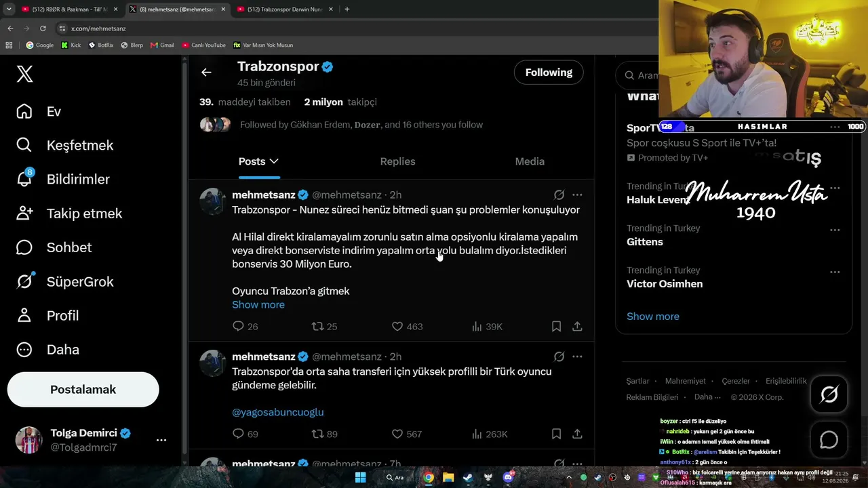Go back using the profile header arrow

[206, 73]
